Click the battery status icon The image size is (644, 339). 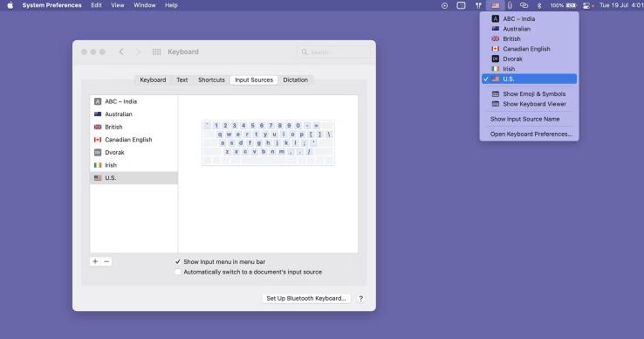571,5
